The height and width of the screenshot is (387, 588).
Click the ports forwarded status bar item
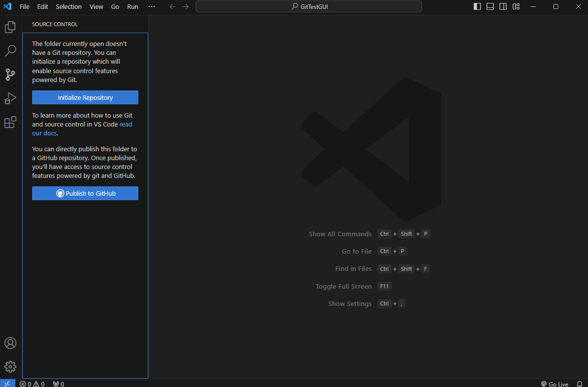click(58, 384)
